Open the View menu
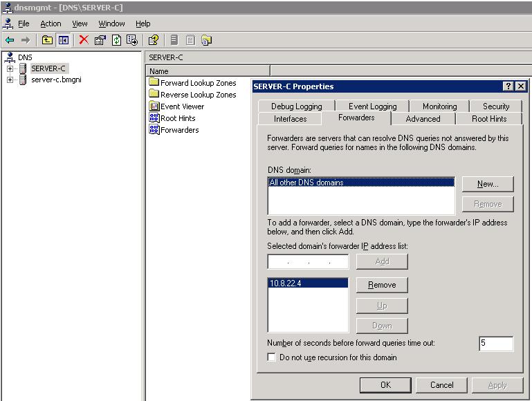 pyautogui.click(x=80, y=24)
